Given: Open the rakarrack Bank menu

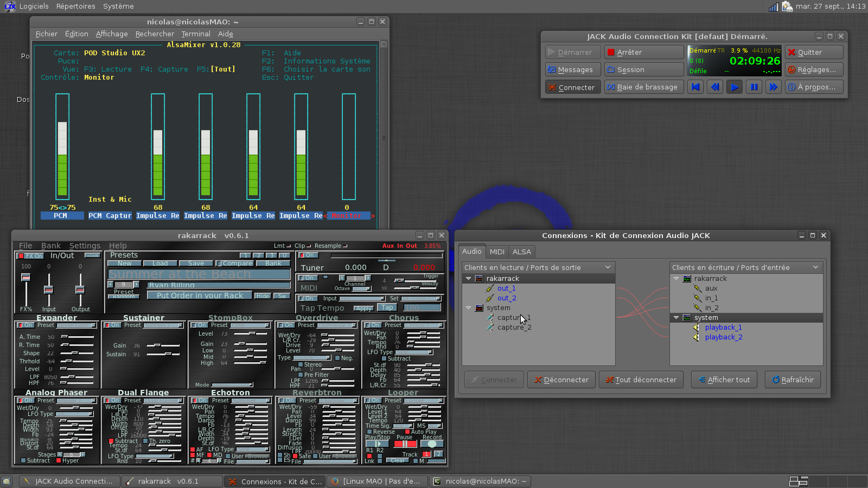Looking at the screenshot, I should [x=51, y=246].
